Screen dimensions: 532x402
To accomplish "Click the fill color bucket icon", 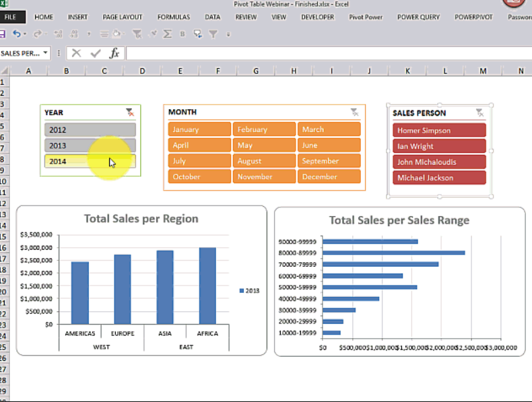I will [x=117, y=34].
